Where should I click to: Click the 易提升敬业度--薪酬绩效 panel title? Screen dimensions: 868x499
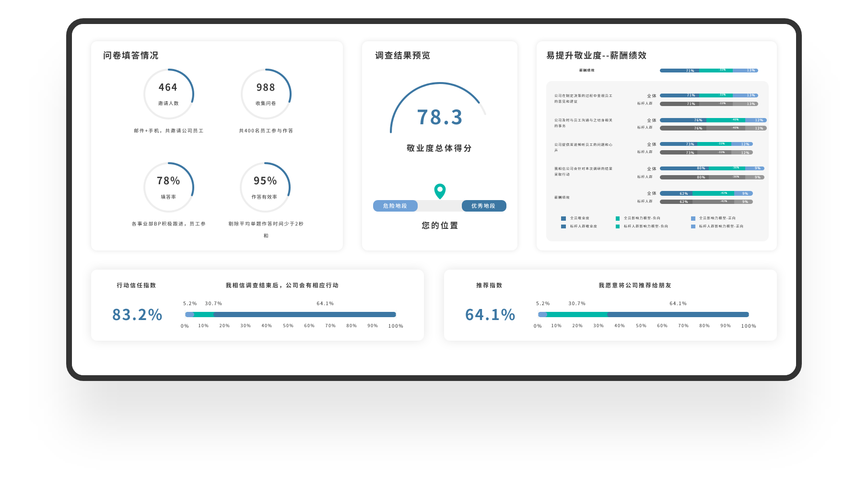597,56
